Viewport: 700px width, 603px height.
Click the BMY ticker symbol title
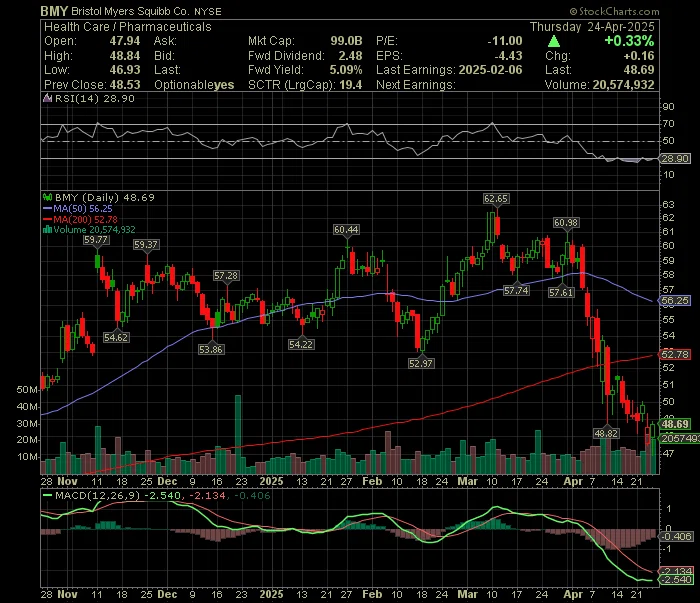[x=54, y=11]
